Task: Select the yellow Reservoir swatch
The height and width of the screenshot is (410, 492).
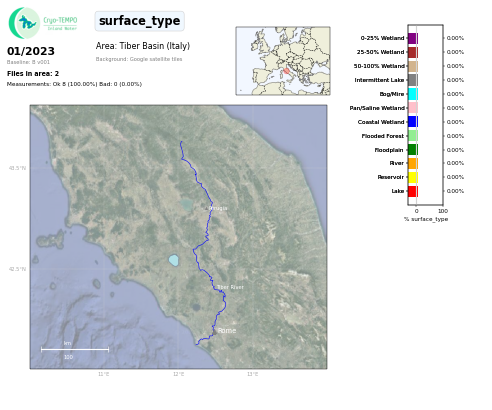Action: (x=413, y=177)
